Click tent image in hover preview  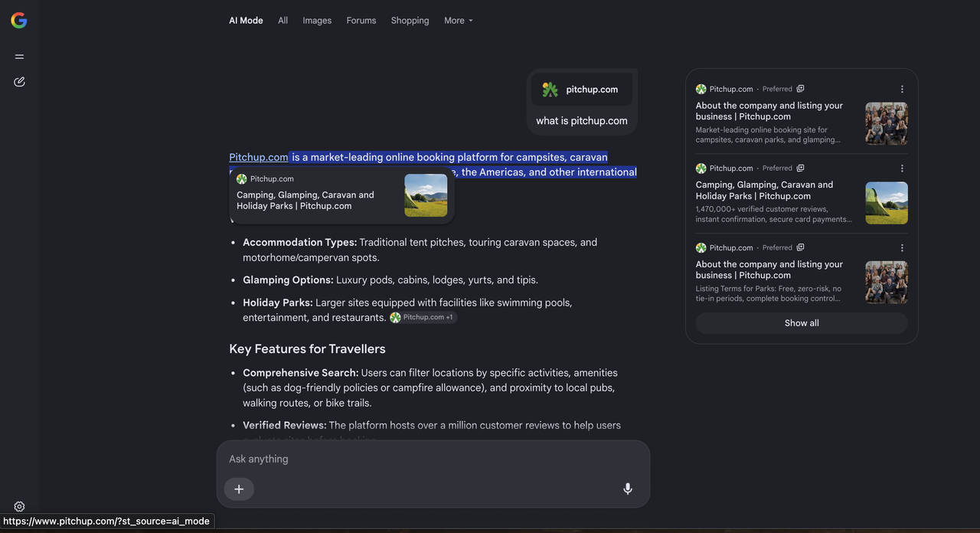click(426, 195)
